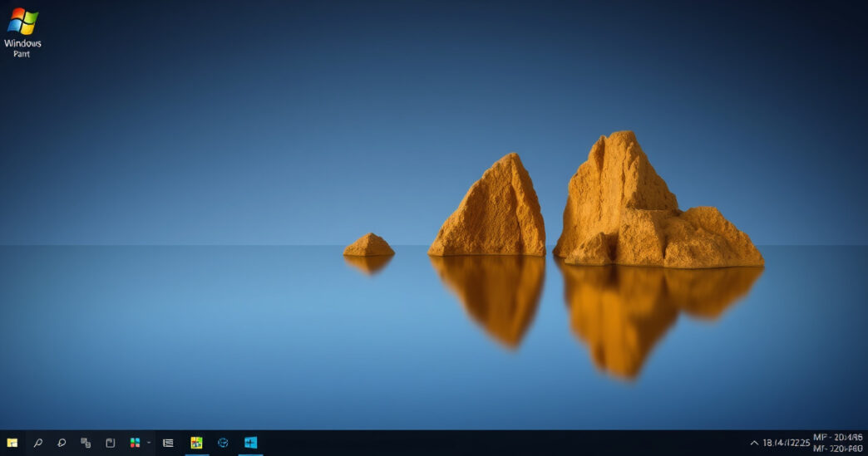Open the magnifying glass search in taskbar

point(37,443)
